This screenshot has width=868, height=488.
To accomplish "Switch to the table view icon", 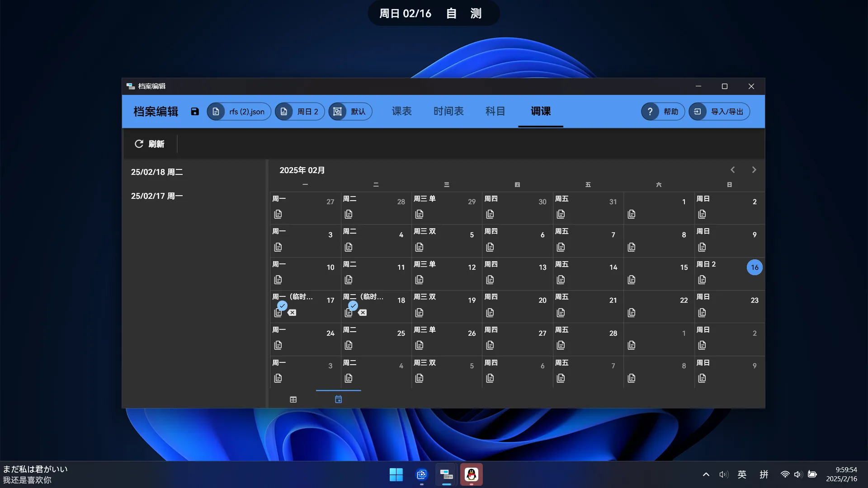I will 293,399.
